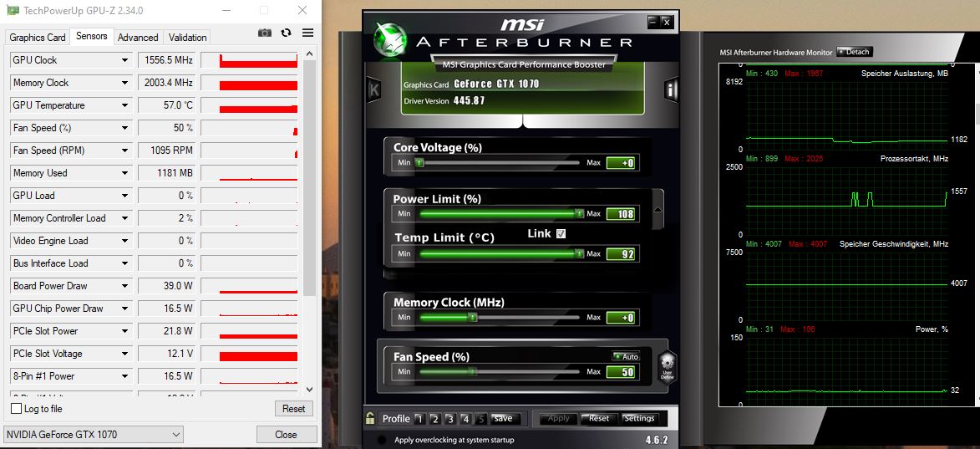
Task: Switch to the Validation tab
Action: (187, 37)
